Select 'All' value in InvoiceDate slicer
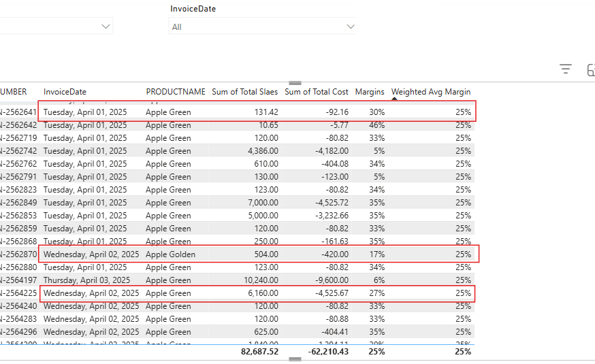The height and width of the screenshot is (364, 595). tap(177, 27)
